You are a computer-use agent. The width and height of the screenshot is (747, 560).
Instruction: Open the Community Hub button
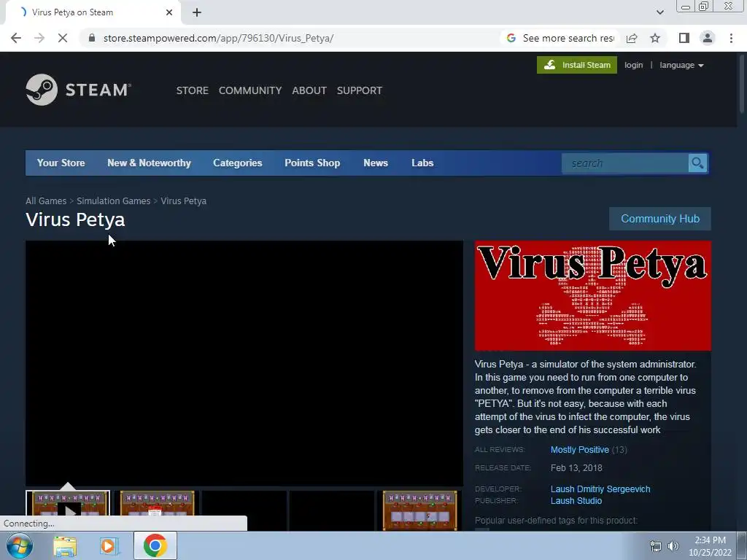pyautogui.click(x=660, y=219)
